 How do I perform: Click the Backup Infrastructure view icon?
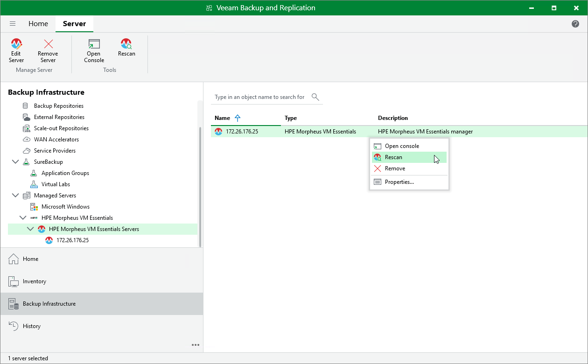(x=13, y=304)
